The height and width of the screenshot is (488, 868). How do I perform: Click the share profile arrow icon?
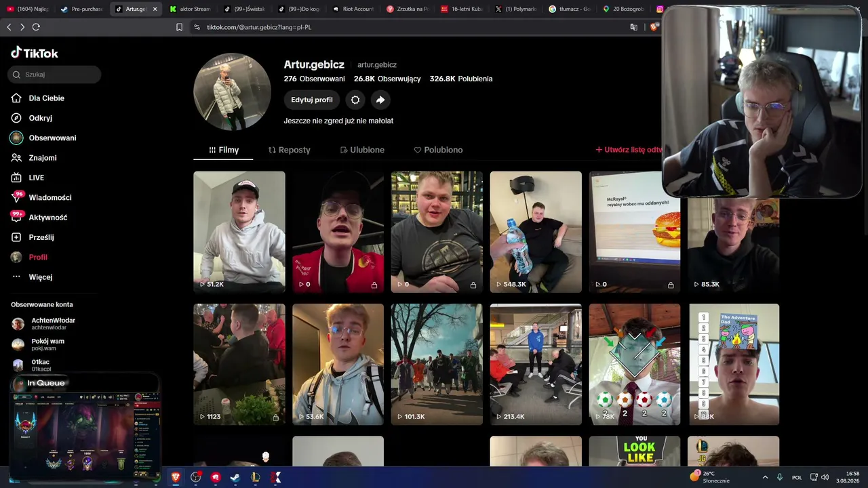click(380, 100)
